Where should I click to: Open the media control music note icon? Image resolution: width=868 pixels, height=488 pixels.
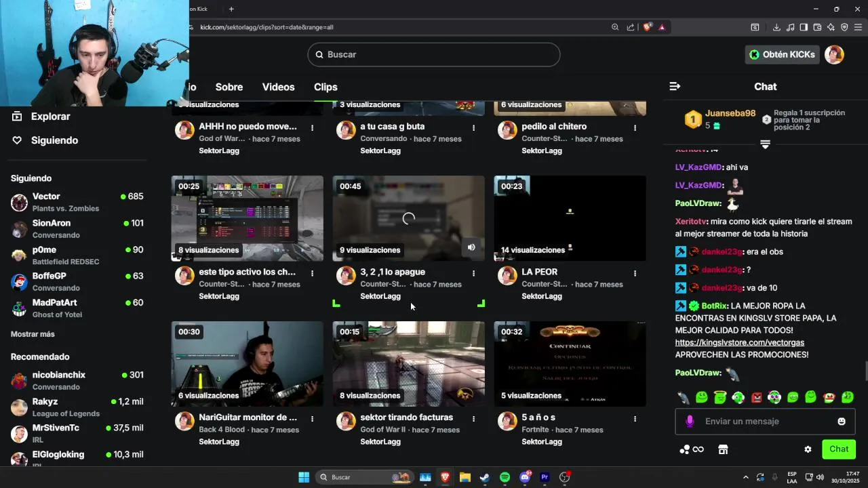790,27
